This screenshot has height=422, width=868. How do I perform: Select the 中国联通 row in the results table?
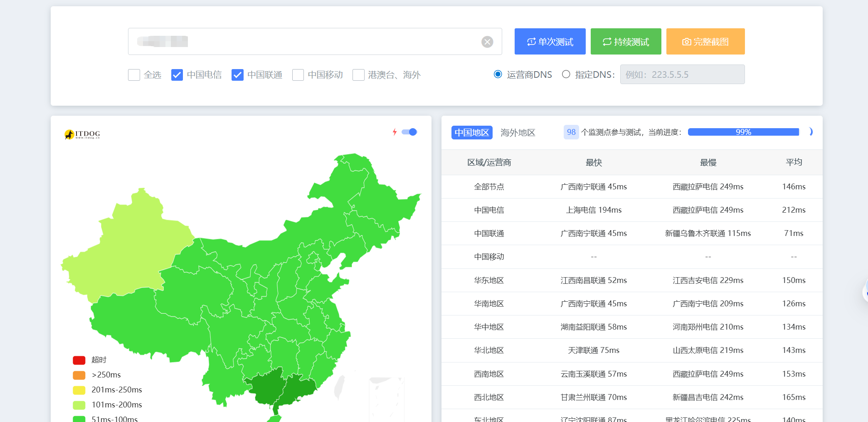tap(632, 233)
